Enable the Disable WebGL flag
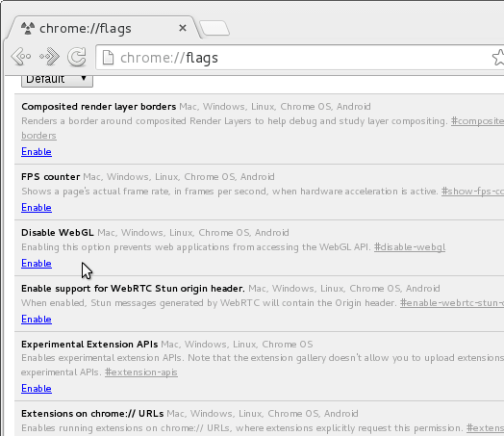Viewport: 504px width, 436px height. tap(37, 264)
